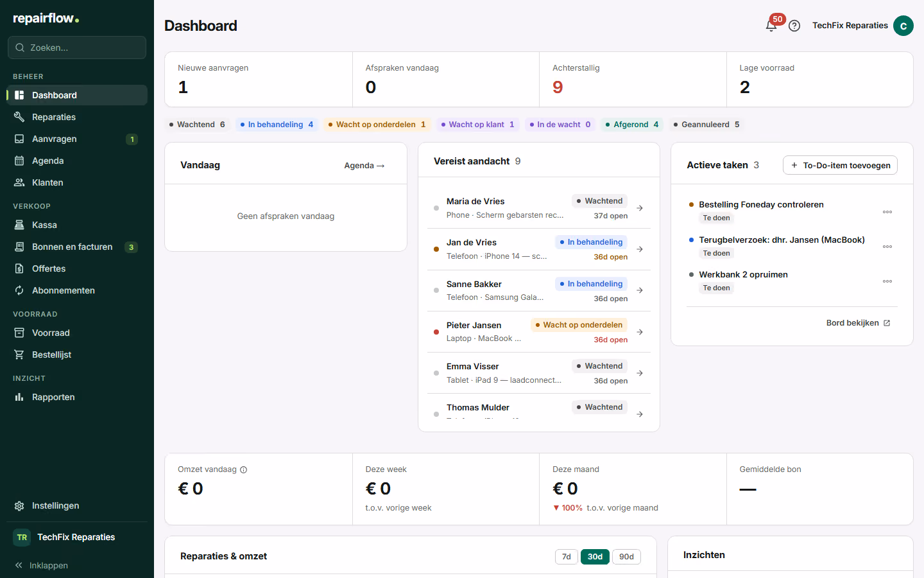Follow the Agenda link in Vandaag card
Viewport: 924px width, 578px height.
tap(364, 166)
